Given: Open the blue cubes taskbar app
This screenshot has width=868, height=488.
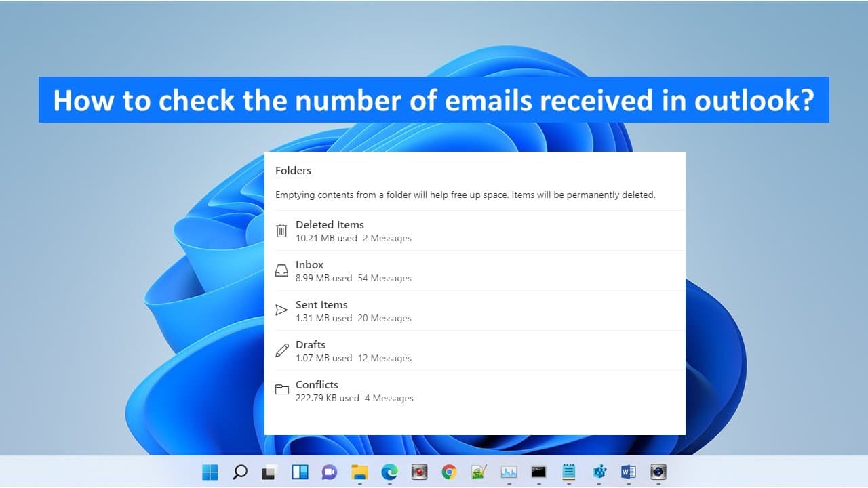Looking at the screenshot, I should [599, 472].
